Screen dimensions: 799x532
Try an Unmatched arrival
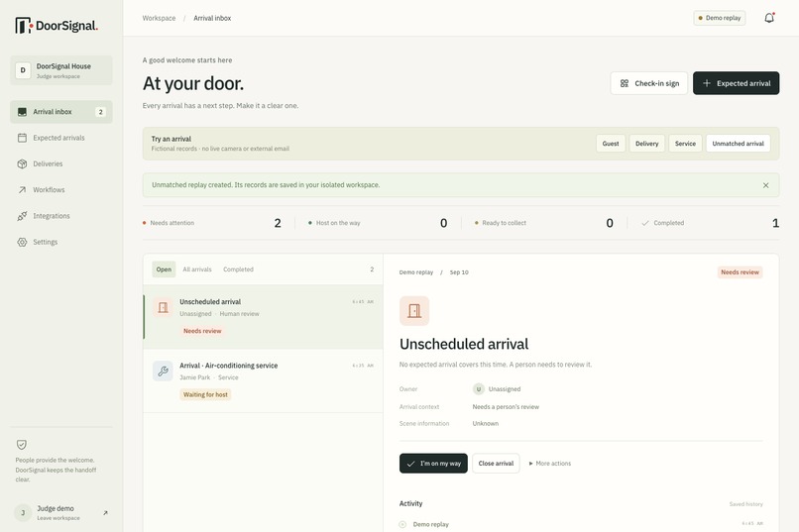pos(738,144)
